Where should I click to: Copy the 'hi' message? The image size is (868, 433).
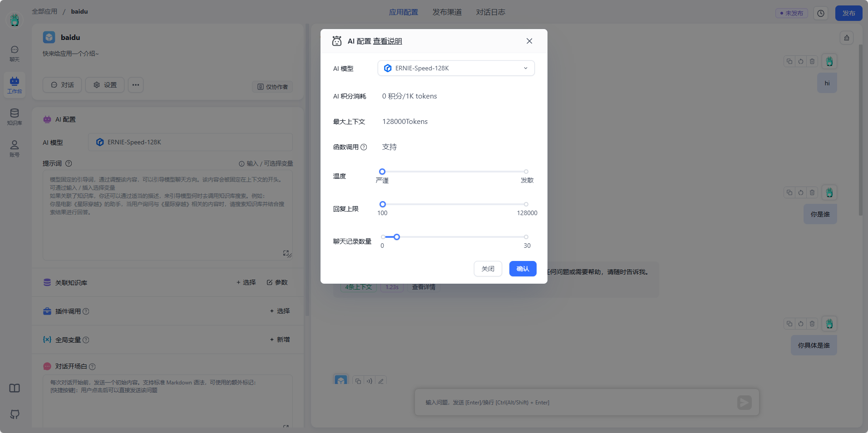pyautogui.click(x=789, y=61)
